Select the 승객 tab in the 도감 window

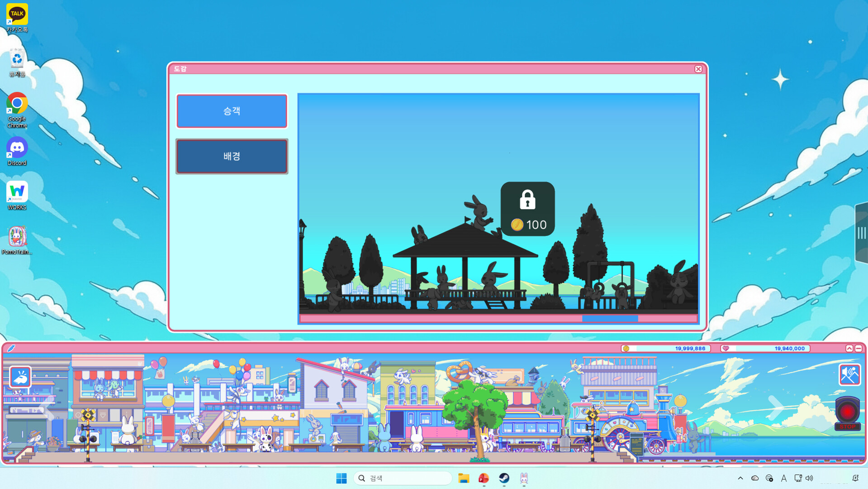tap(232, 111)
